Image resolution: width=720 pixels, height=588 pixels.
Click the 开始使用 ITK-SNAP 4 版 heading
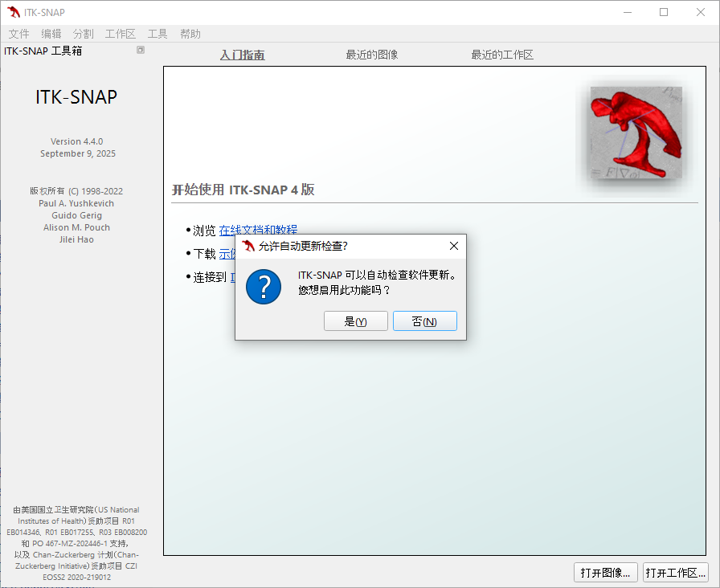coord(243,190)
